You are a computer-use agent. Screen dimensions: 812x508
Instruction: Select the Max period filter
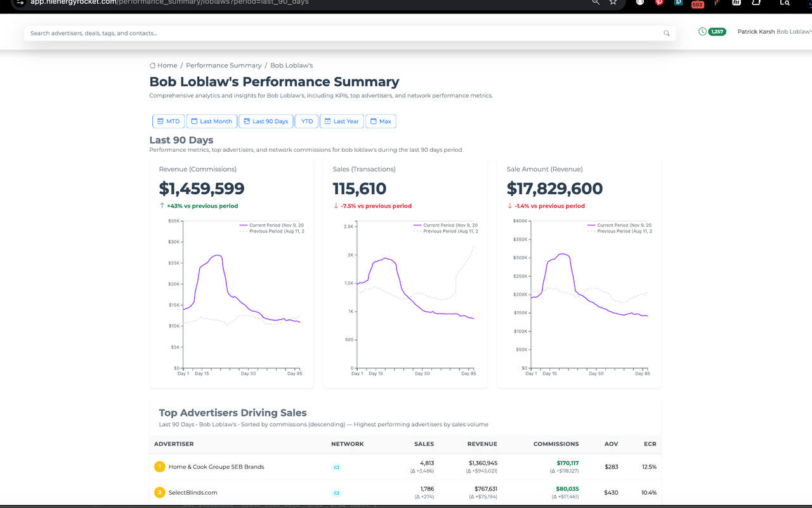point(381,121)
